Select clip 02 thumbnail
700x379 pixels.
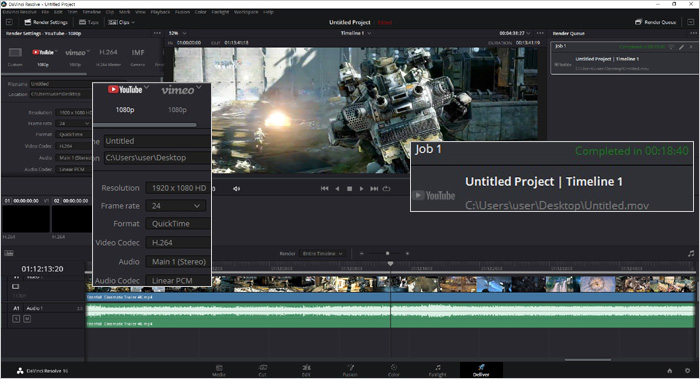(71, 219)
